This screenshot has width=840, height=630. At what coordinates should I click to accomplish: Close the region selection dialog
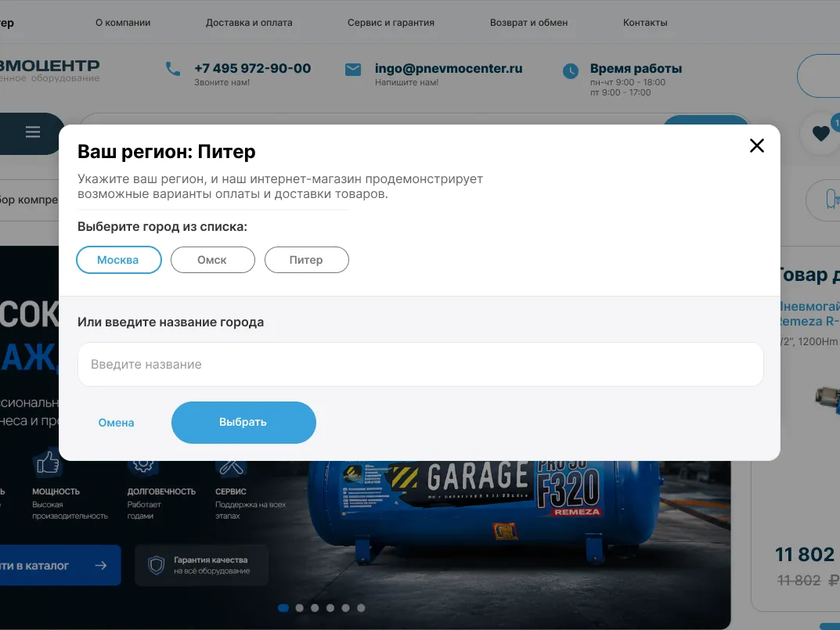point(756,146)
